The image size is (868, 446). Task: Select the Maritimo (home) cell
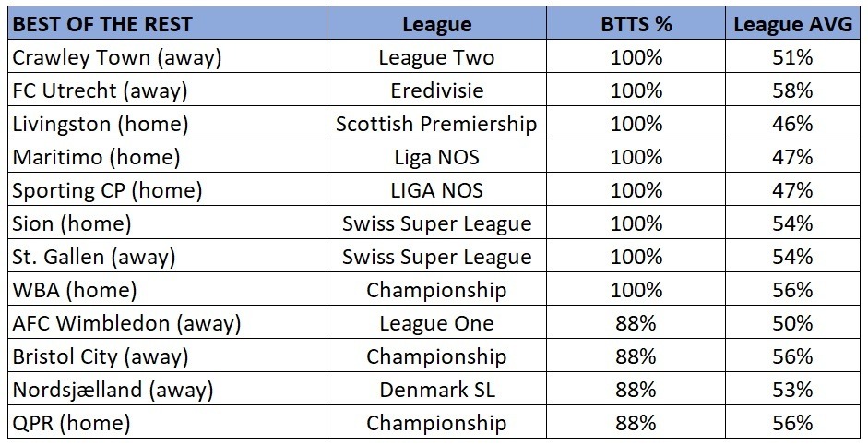[167, 156]
